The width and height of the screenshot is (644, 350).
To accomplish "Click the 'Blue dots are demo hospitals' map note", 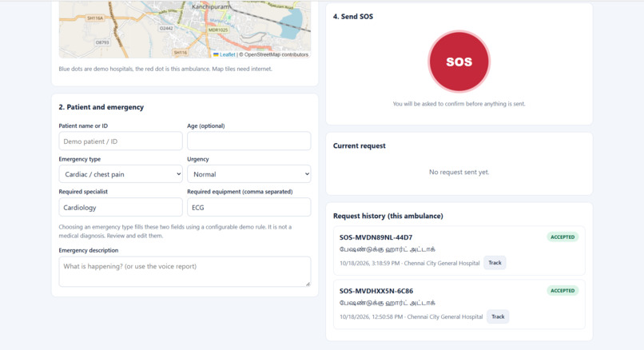I will 165,69.
